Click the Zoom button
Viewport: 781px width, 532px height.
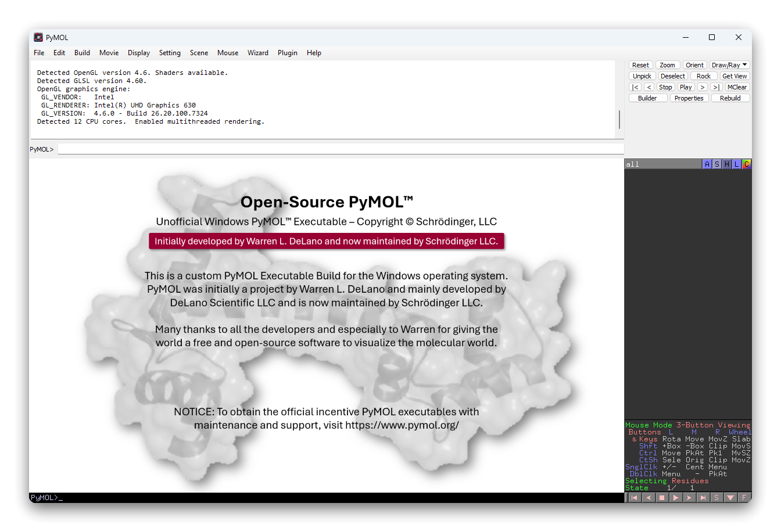click(x=667, y=65)
